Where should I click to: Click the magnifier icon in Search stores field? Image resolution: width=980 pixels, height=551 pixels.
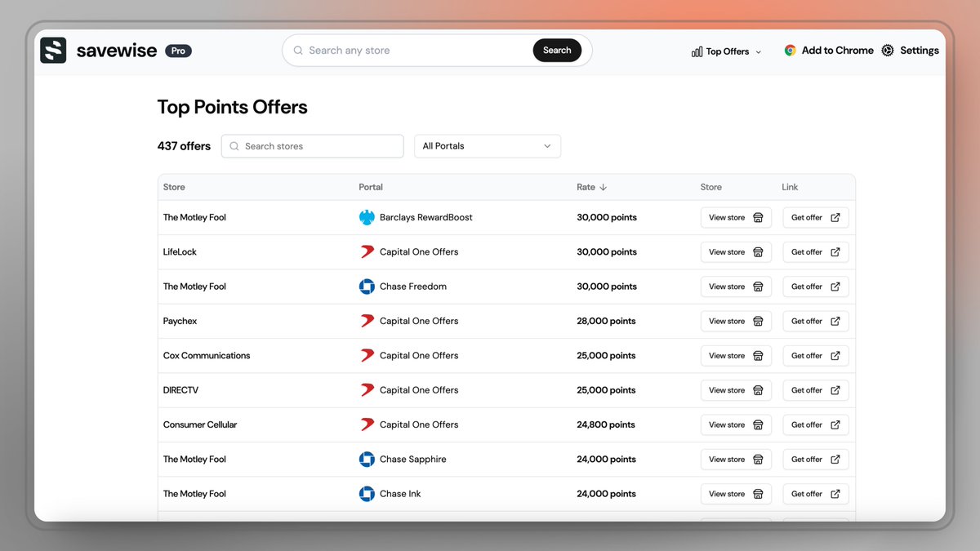tap(235, 146)
